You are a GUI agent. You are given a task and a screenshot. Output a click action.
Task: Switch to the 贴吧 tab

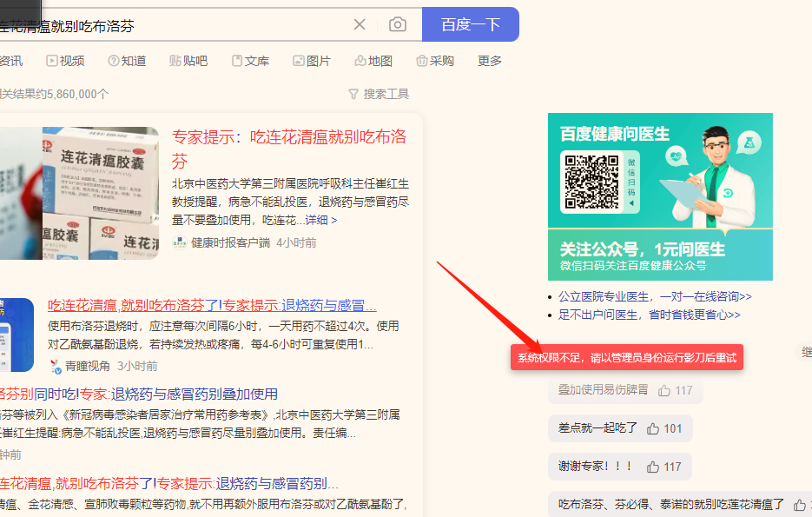tap(188, 61)
